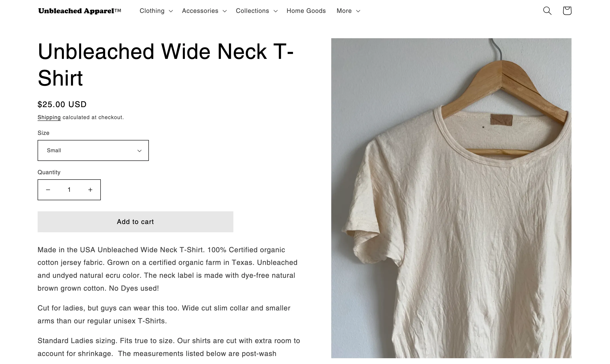Go to Home Goods page
The image size is (610, 364).
[x=306, y=11]
